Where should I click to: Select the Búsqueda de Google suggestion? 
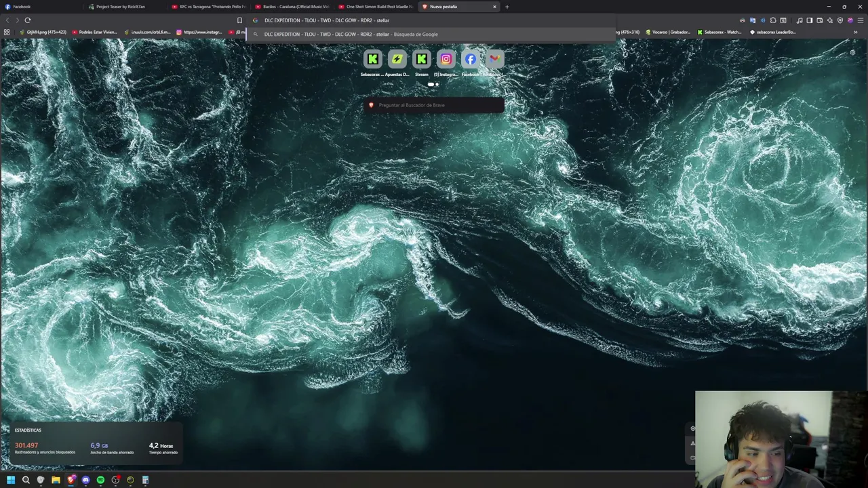(x=431, y=34)
